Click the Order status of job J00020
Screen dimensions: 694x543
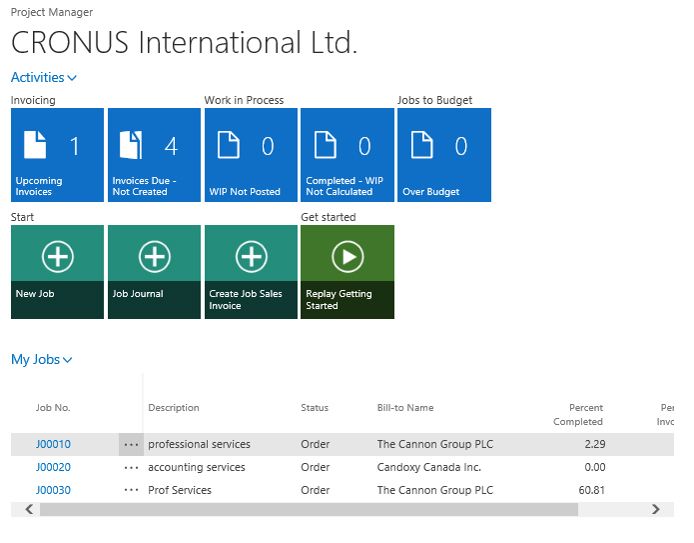(315, 467)
